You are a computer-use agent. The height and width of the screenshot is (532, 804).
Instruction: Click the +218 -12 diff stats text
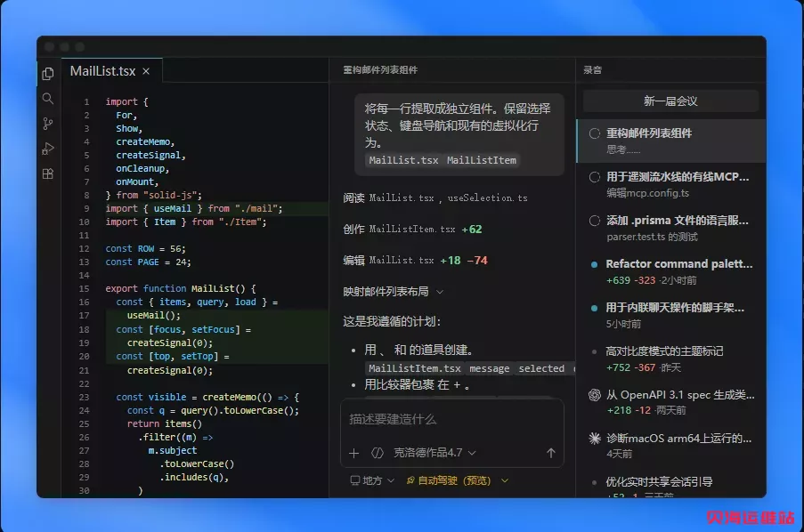tap(628, 410)
